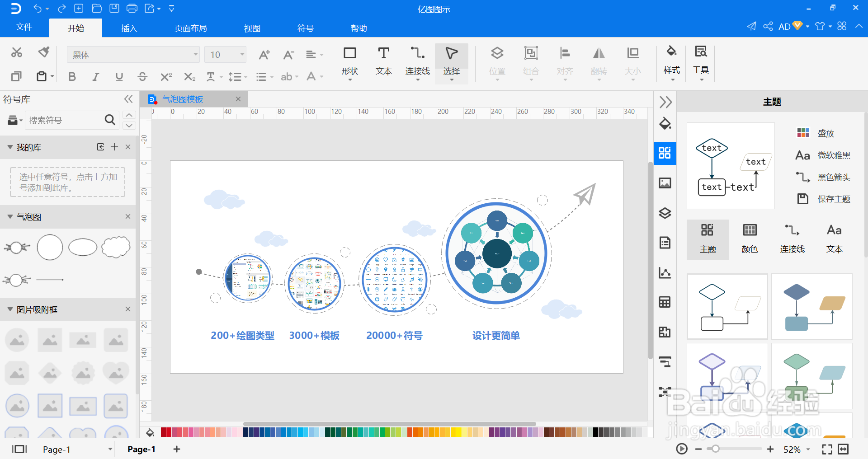
Task: Select the Connector line tool
Action: (417, 63)
